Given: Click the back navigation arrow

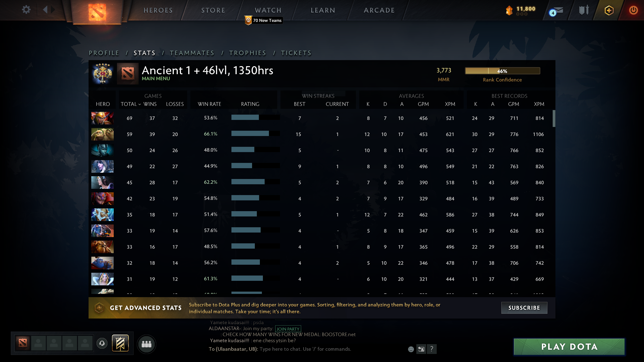Looking at the screenshot, I should point(46,10).
